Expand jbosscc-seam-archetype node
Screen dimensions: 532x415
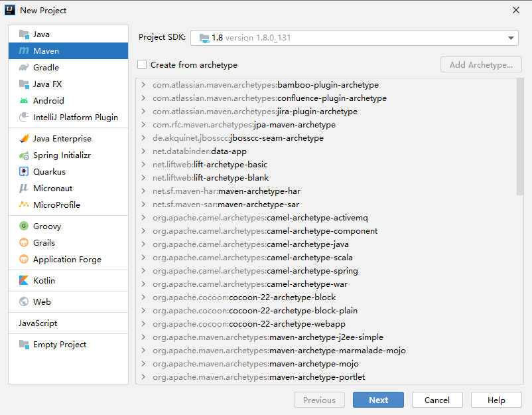tap(143, 137)
